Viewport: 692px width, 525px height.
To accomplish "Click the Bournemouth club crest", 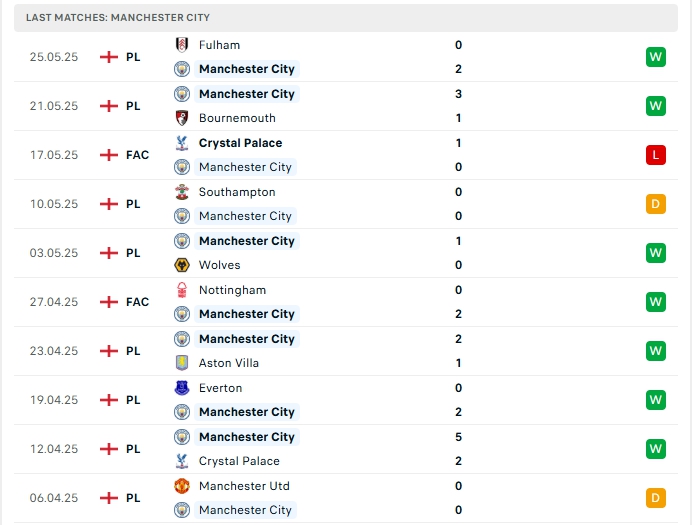I will [182, 118].
